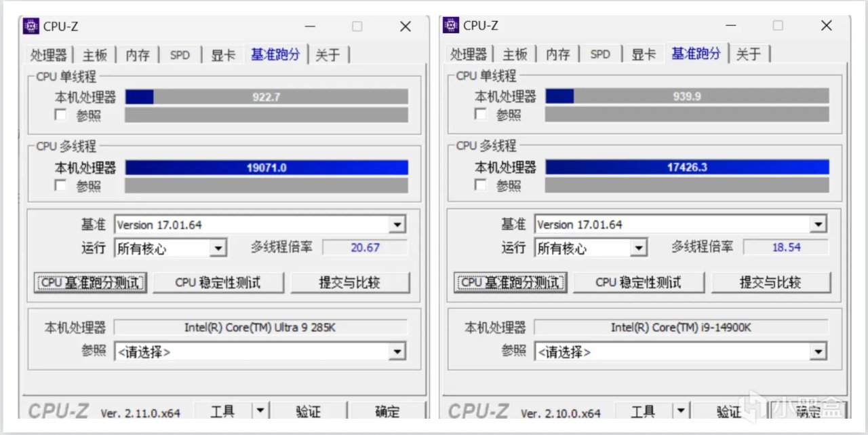
Task: Open 显卡 tab in left CPU-Z window
Action: 222,55
